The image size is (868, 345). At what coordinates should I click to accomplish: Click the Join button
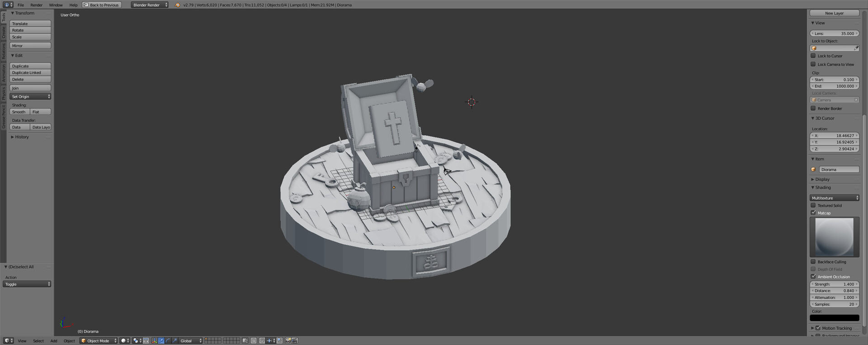pos(30,88)
